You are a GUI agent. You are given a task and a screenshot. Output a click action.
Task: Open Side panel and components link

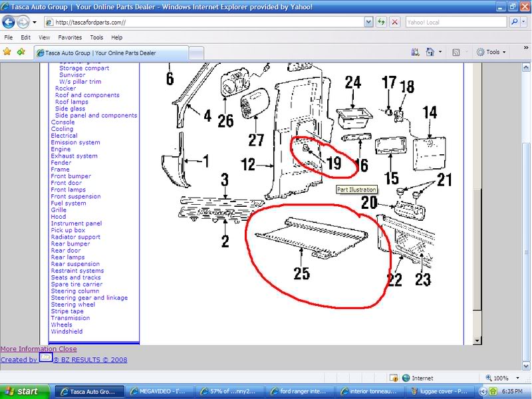[x=96, y=115]
